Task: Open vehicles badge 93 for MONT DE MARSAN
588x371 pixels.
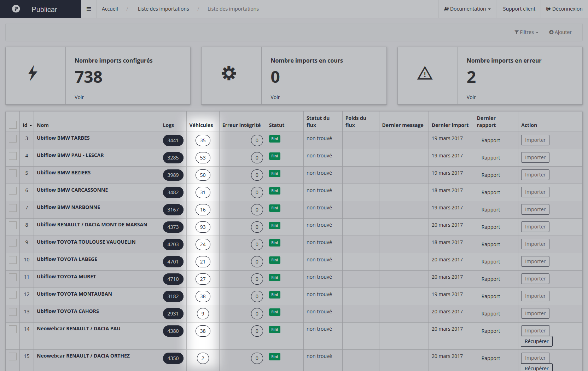Action: tap(203, 227)
